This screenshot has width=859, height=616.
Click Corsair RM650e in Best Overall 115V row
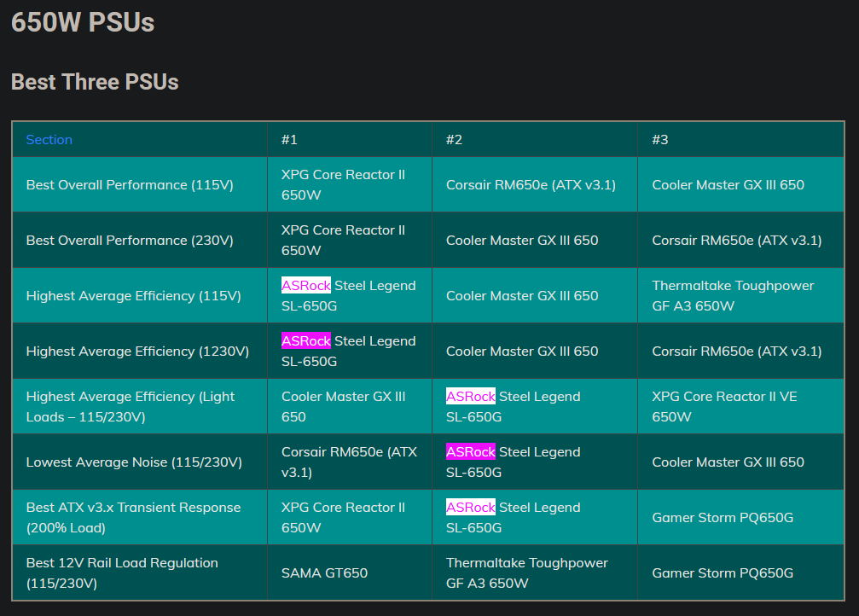(x=531, y=184)
